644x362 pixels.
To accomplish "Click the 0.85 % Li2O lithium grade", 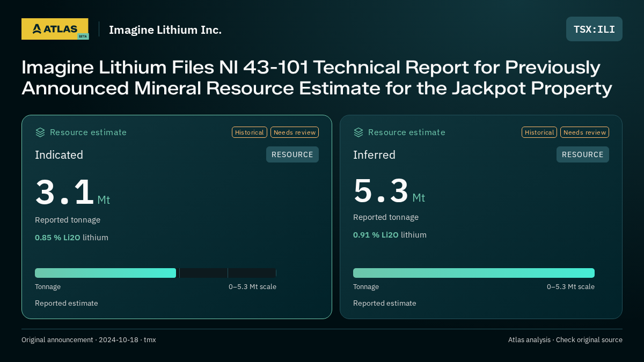I will point(71,238).
